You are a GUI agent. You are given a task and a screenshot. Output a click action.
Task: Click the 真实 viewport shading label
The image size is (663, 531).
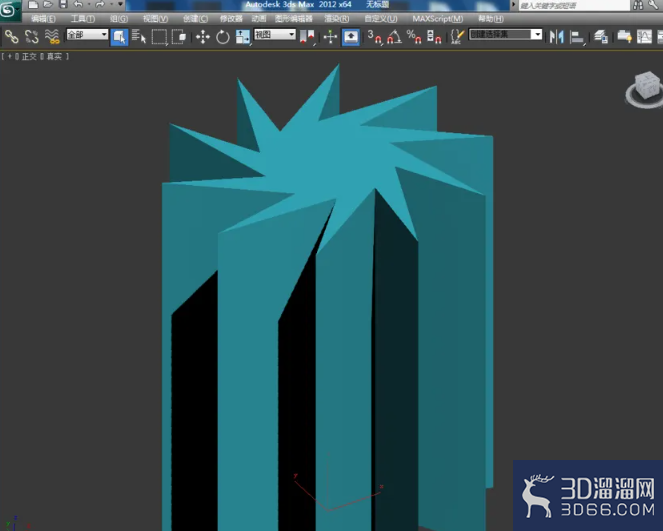[x=54, y=56]
